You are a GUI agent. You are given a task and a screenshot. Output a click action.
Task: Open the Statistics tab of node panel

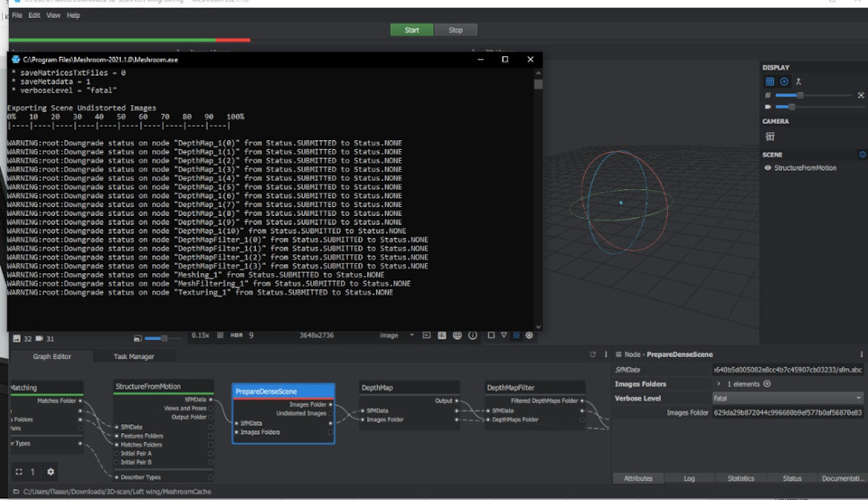(x=741, y=478)
